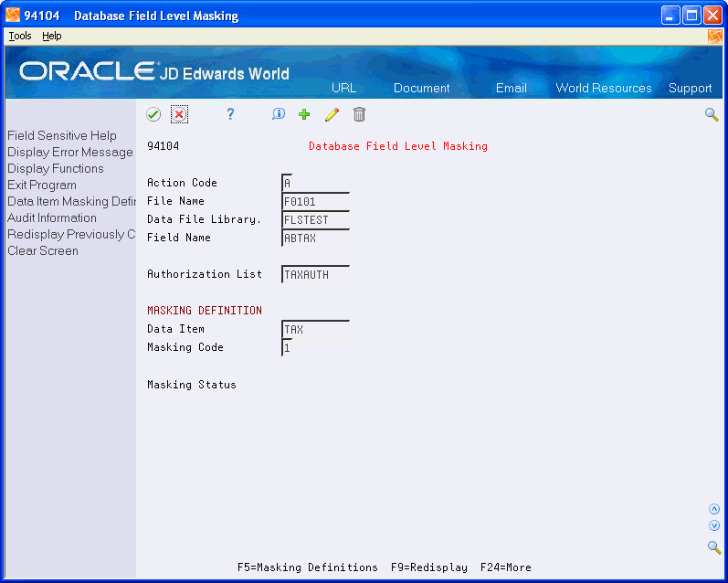
Task: Select Clear Screen in sidebar
Action: (x=43, y=251)
